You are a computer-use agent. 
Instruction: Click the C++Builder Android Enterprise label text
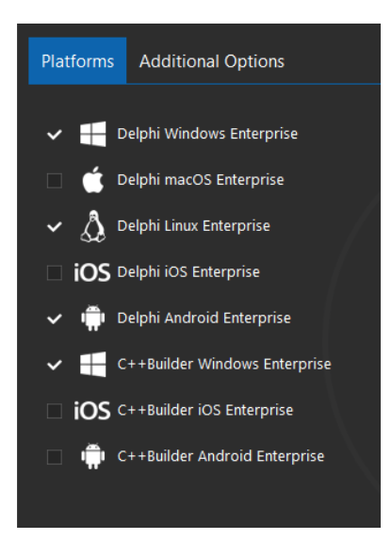[220, 456]
